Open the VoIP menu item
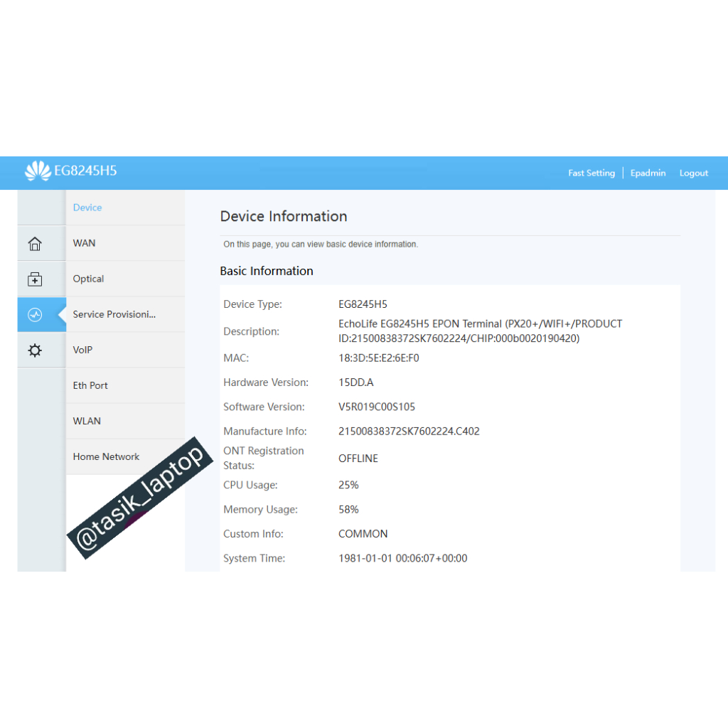 125,350
